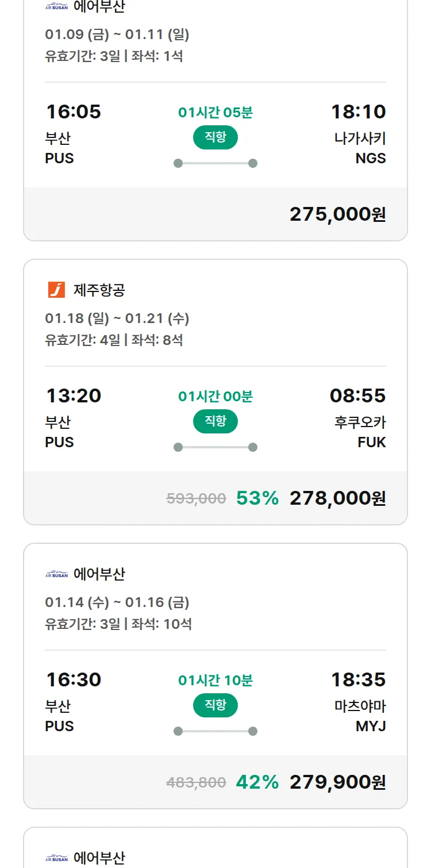Click the 16:05 Busan departure time

pyautogui.click(x=74, y=112)
